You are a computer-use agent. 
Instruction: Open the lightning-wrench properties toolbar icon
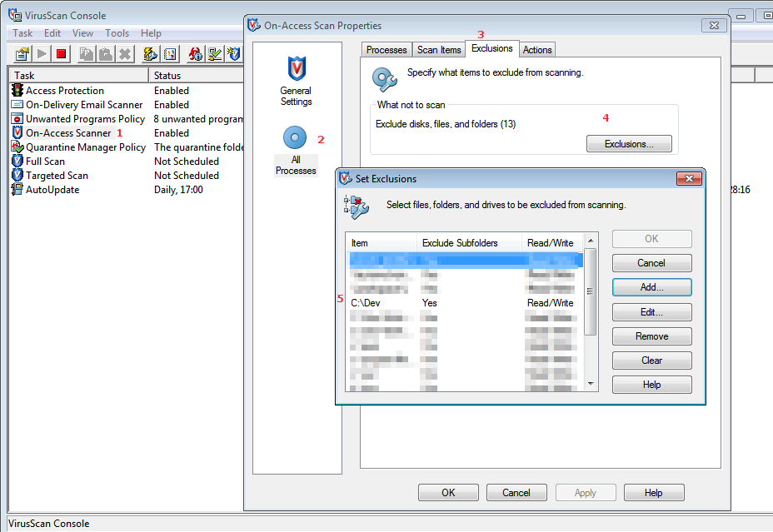tap(150, 53)
